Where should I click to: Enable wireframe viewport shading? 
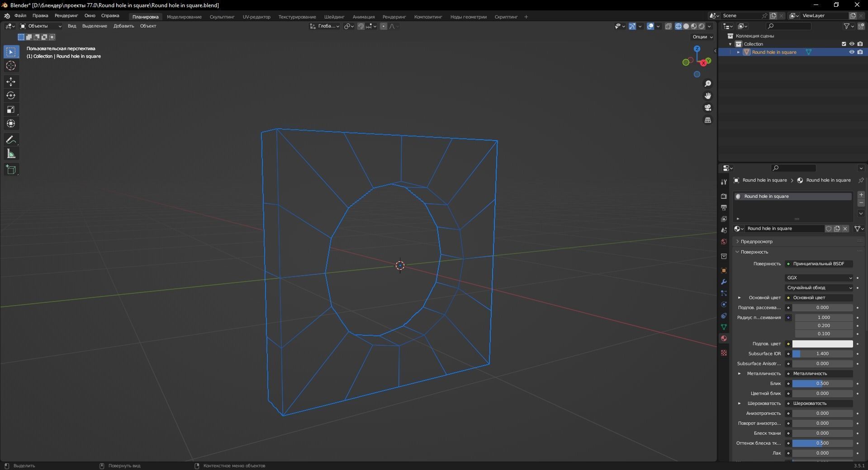pyautogui.click(x=678, y=26)
